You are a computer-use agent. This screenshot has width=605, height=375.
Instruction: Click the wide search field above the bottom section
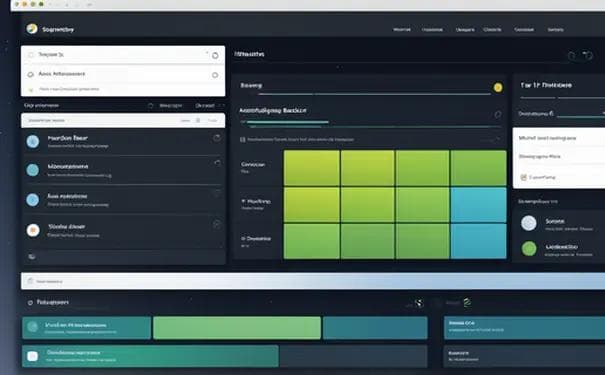(313, 281)
